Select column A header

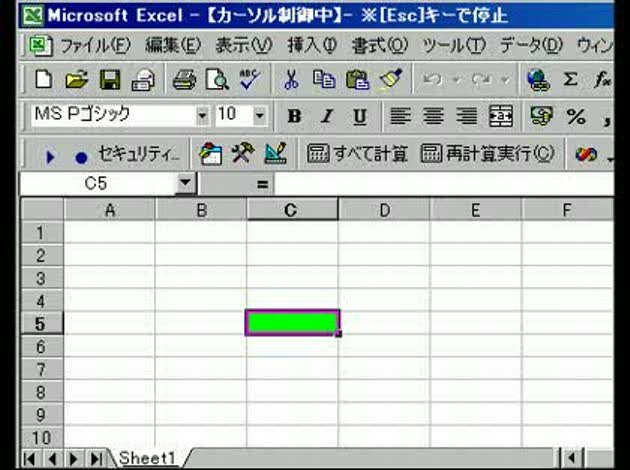click(x=110, y=209)
